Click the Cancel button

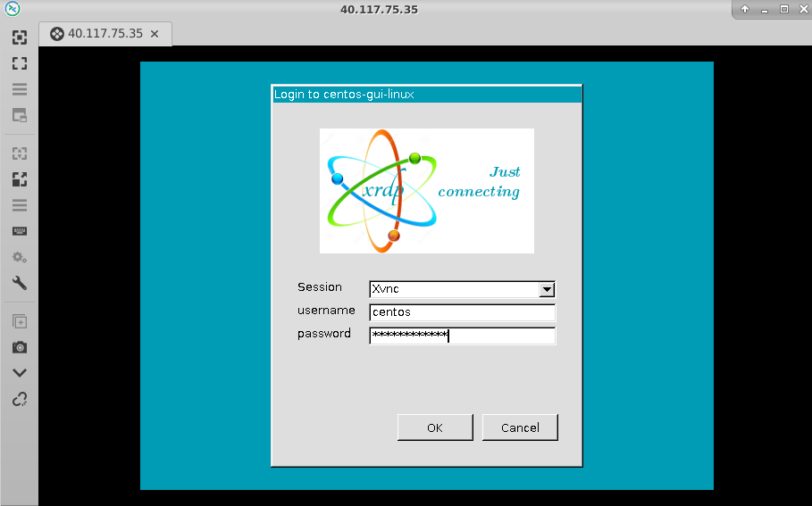520,427
